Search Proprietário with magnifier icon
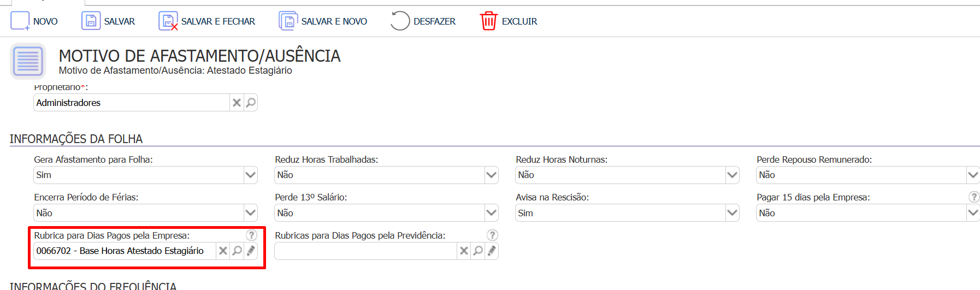Image resolution: width=980 pixels, height=290 pixels. click(251, 103)
